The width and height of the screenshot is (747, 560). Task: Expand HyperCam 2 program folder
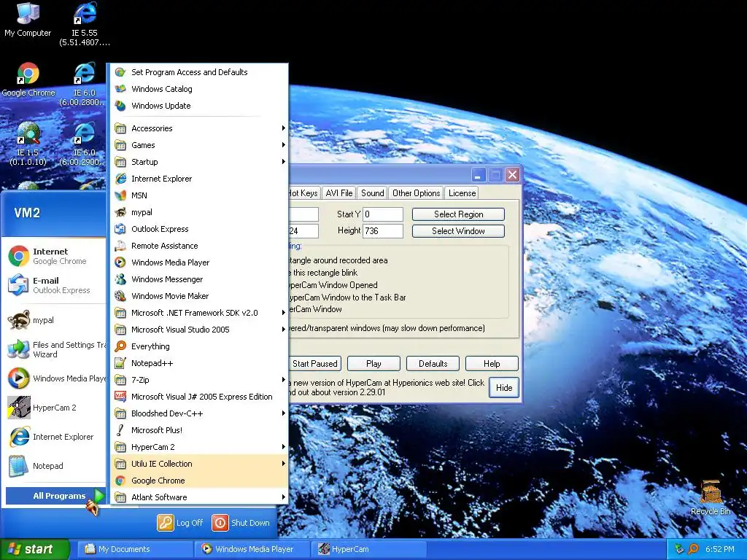tap(199, 447)
